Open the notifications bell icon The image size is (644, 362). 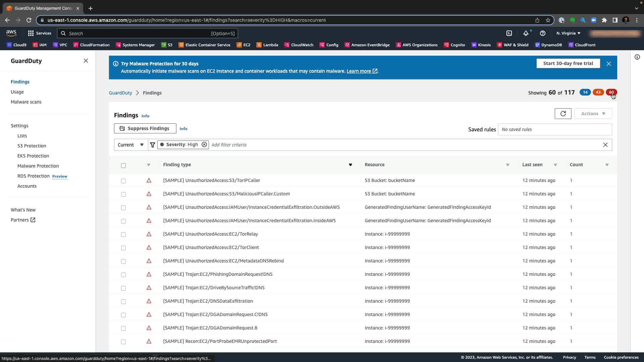(526, 33)
